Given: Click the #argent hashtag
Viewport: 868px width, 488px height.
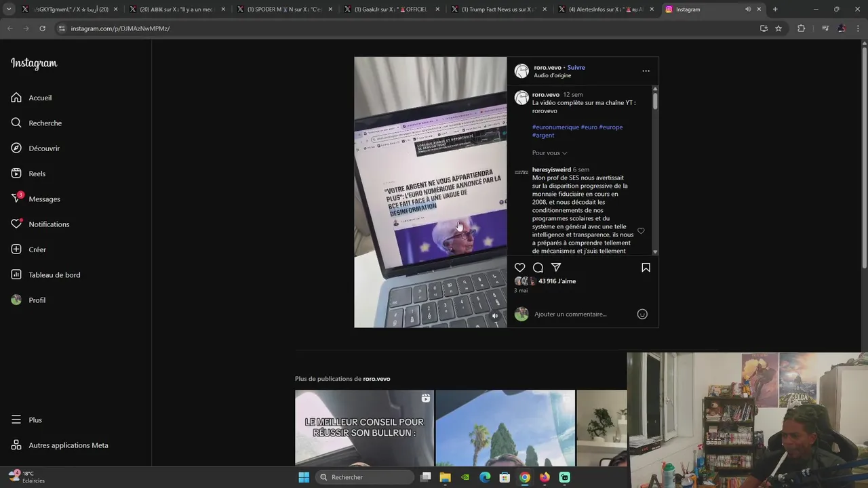Looking at the screenshot, I should tap(543, 135).
